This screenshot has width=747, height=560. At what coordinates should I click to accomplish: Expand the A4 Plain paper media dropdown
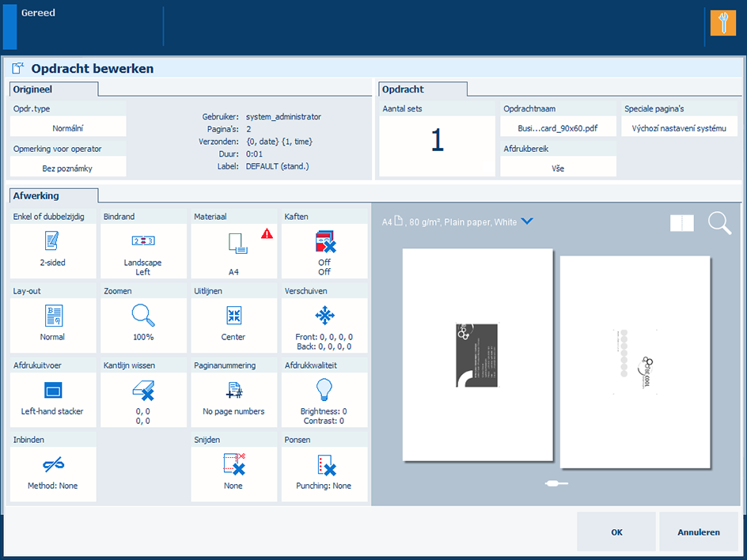[x=527, y=222]
